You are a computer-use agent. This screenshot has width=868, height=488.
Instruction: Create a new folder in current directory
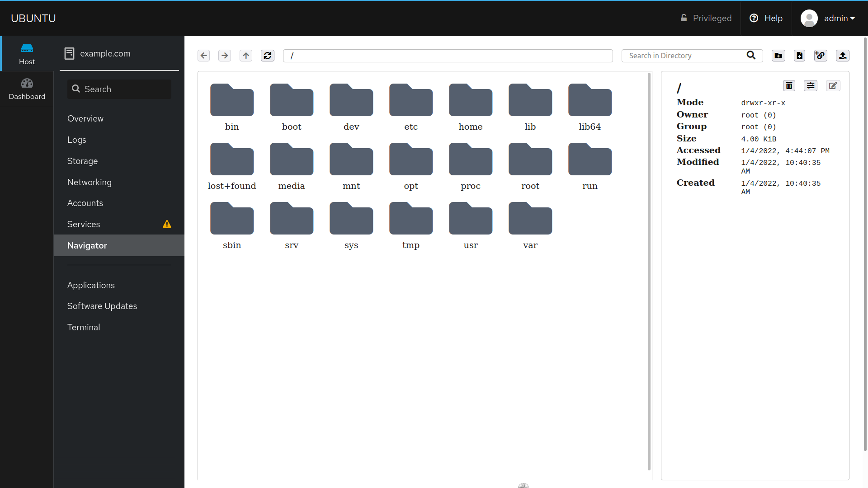(x=778, y=56)
